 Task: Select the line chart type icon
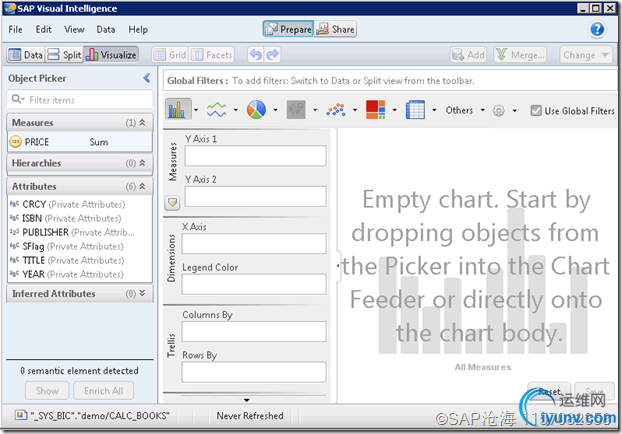[217, 110]
